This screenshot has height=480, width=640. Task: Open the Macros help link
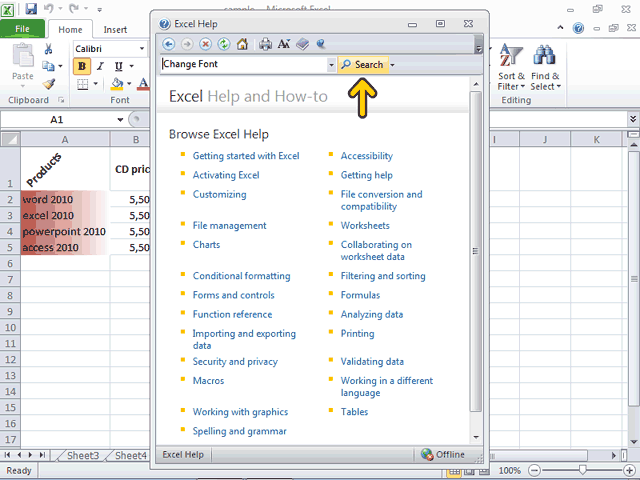click(209, 381)
